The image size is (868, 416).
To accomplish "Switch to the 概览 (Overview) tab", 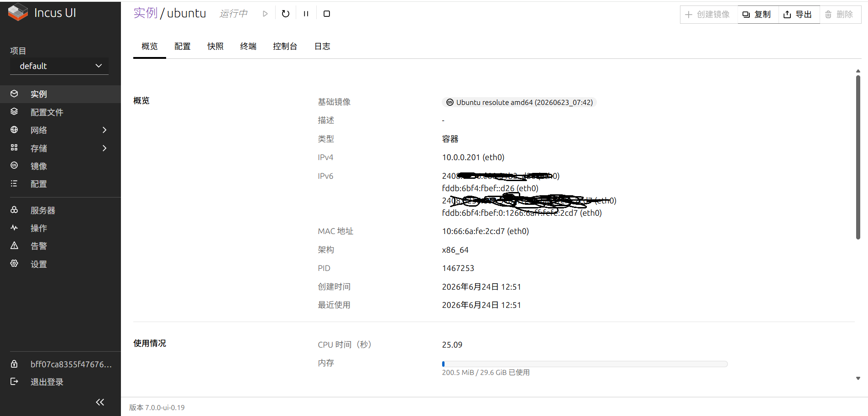I will (x=150, y=47).
